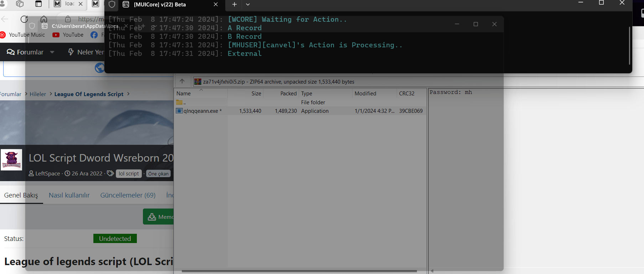Image resolution: width=644 pixels, height=274 pixels.
Task: Click the 'External' terminal output line
Action: pyautogui.click(x=244, y=54)
